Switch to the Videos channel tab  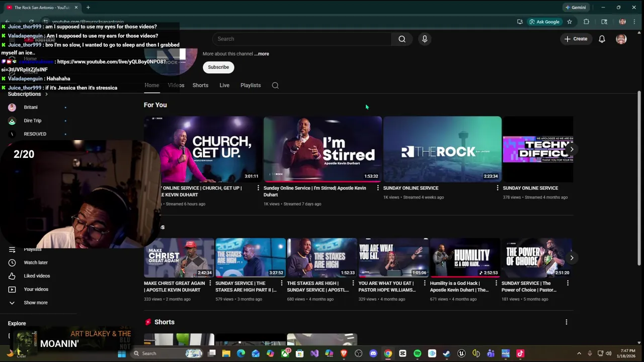click(176, 85)
